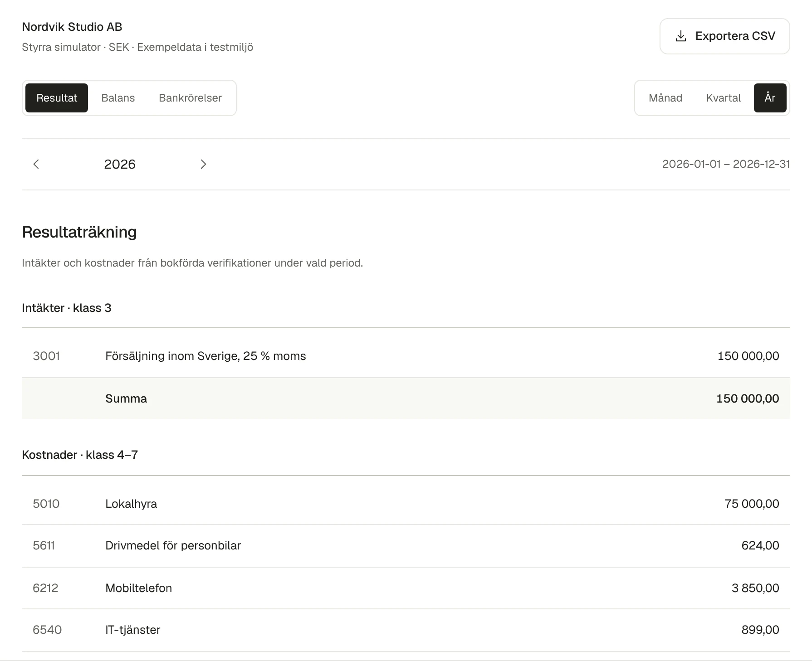Click the Intäkter · klass 3 section header
The image size is (812, 661).
pos(67,308)
